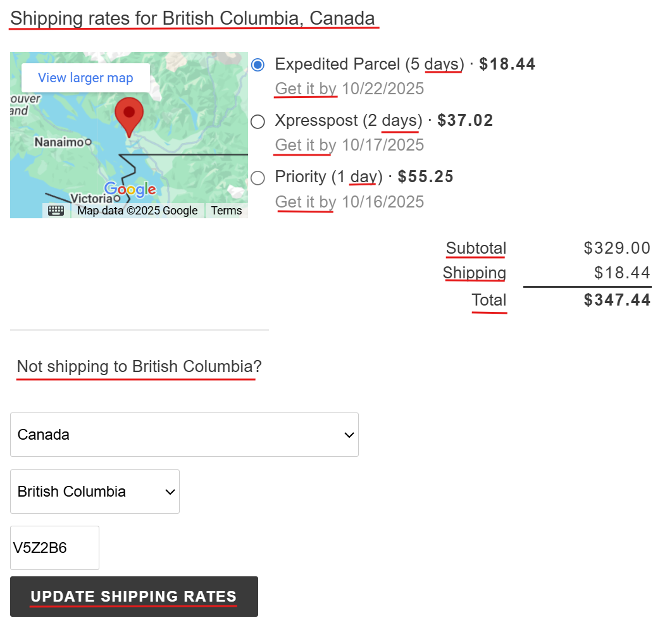Open map keyboard shortcuts icon

point(56,211)
